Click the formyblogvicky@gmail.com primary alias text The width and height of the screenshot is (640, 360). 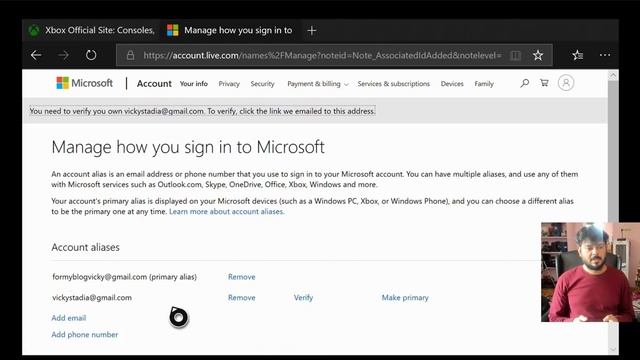(124, 277)
